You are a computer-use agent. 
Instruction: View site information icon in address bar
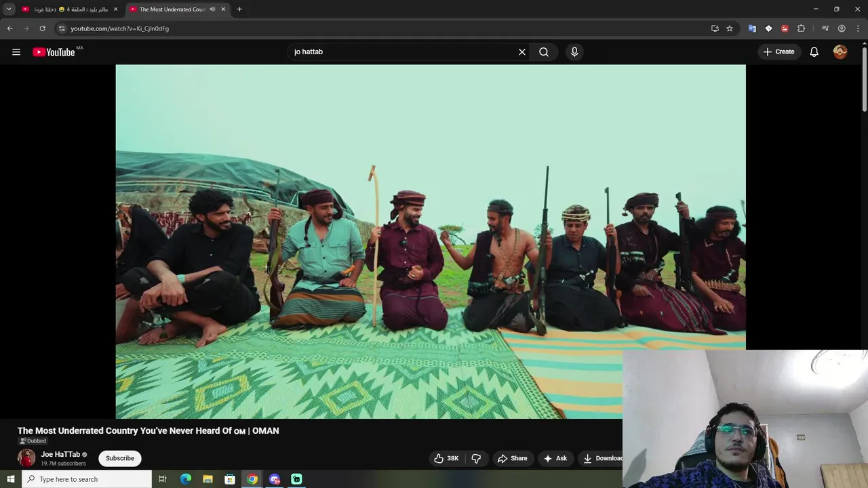62,28
